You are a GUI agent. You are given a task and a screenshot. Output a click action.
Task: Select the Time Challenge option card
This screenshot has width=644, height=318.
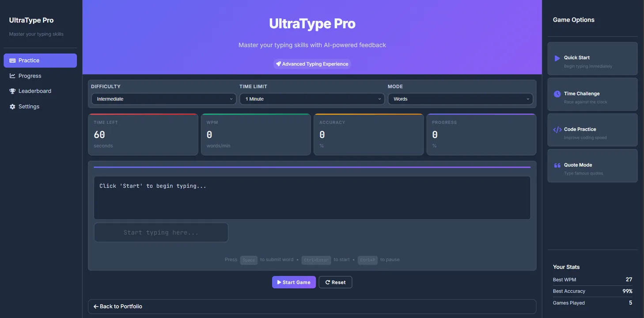[592, 94]
